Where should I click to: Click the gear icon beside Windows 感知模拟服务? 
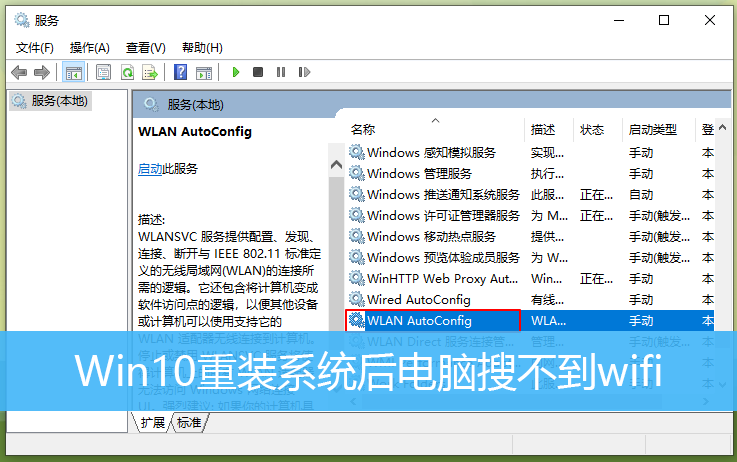point(357,152)
